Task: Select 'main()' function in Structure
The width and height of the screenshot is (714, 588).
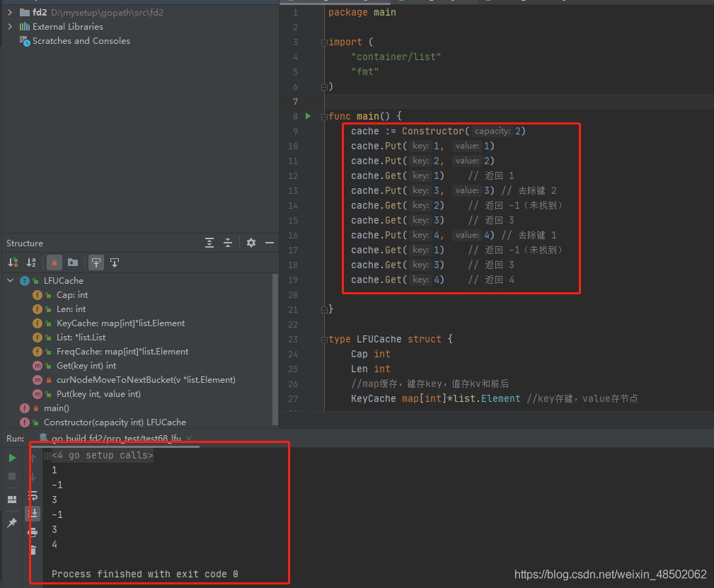Action: click(57, 408)
